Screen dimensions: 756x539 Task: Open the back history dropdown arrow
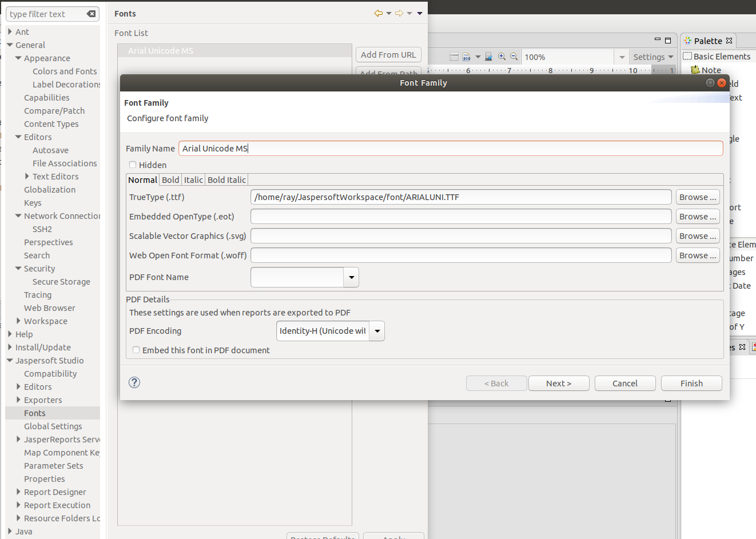[389, 14]
